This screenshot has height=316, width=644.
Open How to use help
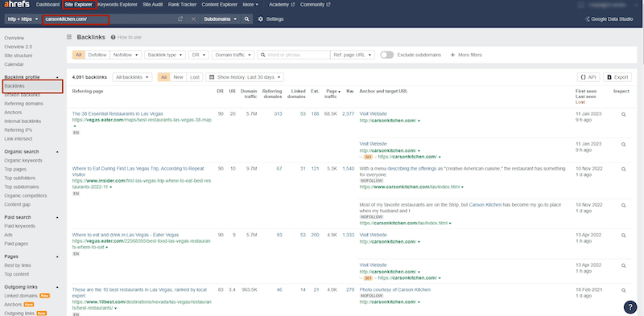click(126, 37)
